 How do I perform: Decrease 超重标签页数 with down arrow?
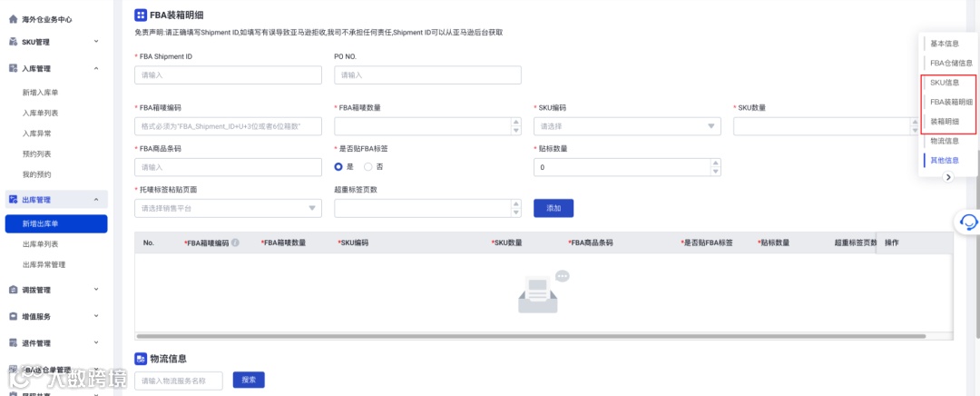515,213
